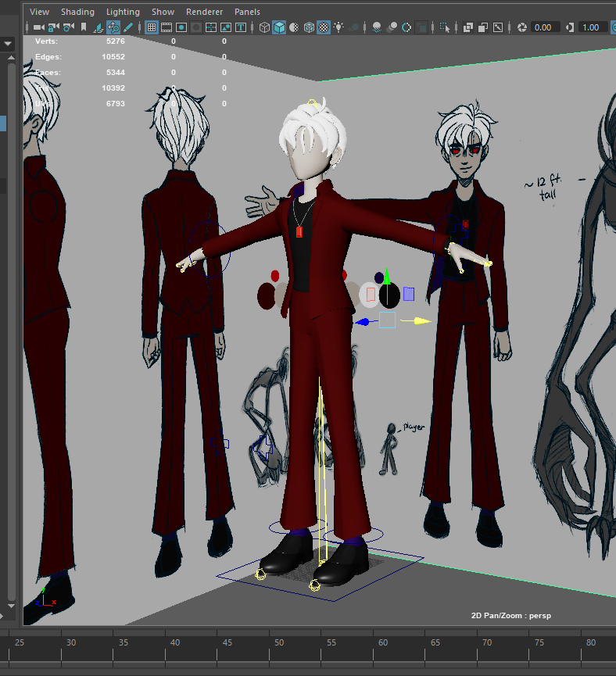
Task: Click the Use All Lights bulb icon
Action: (338, 27)
